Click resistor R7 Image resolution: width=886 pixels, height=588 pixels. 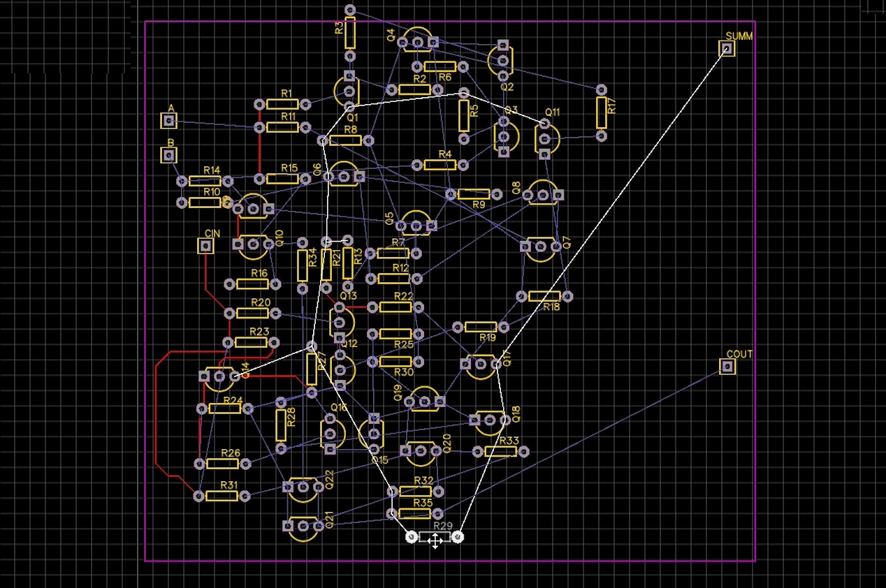tap(393, 253)
